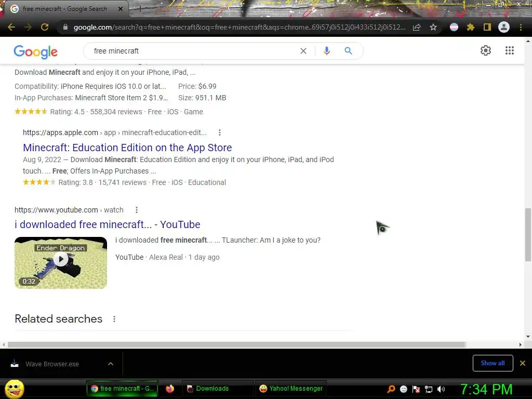Open Firefox from the taskbar

click(170, 389)
